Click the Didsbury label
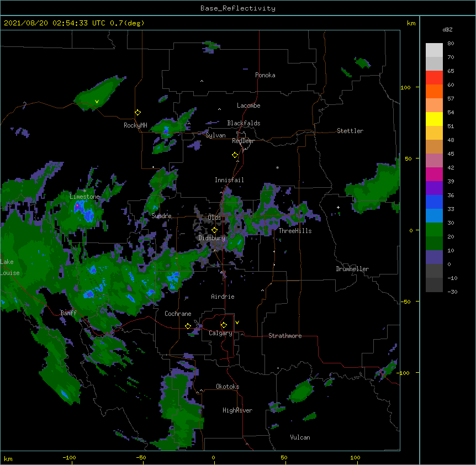The image size is (476, 465). point(212,238)
